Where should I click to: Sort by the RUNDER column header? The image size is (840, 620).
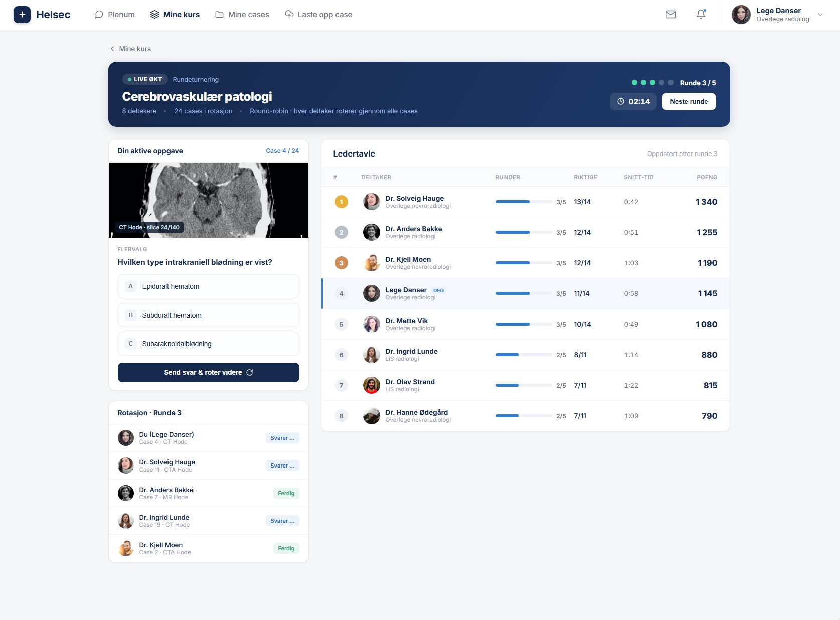tap(508, 177)
